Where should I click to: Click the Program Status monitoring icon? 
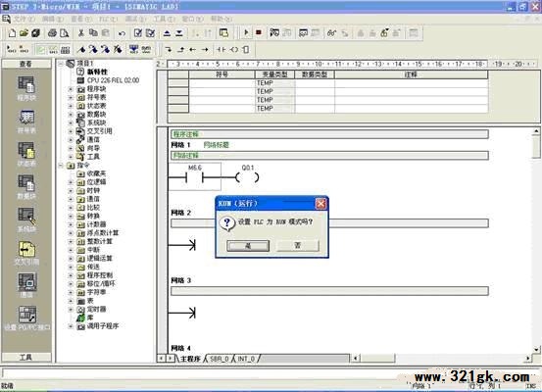(274, 33)
